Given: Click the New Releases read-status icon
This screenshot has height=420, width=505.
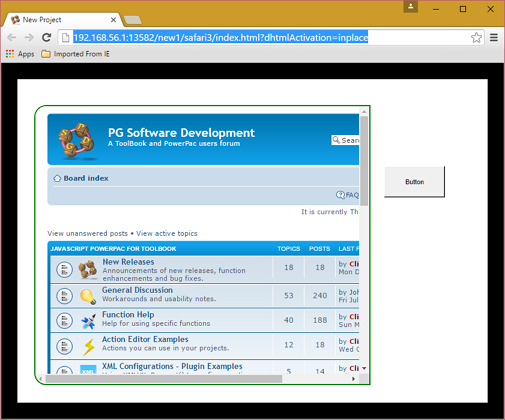Looking at the screenshot, I should [64, 269].
